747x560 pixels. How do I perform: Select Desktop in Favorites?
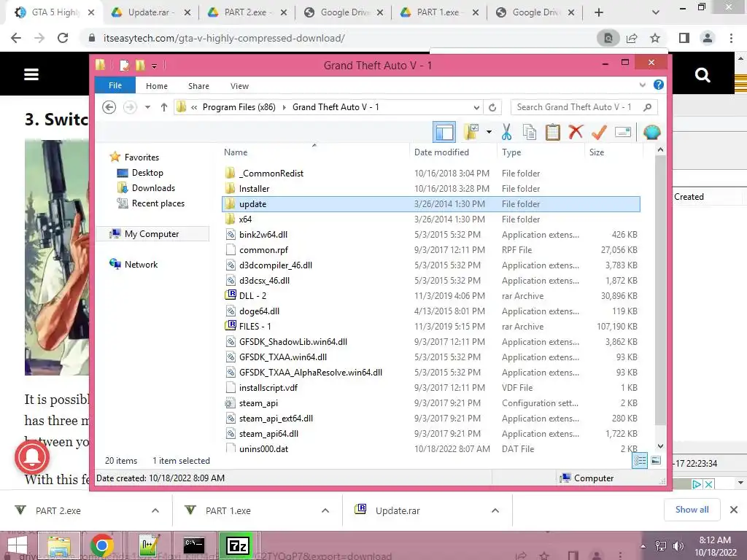tap(147, 173)
